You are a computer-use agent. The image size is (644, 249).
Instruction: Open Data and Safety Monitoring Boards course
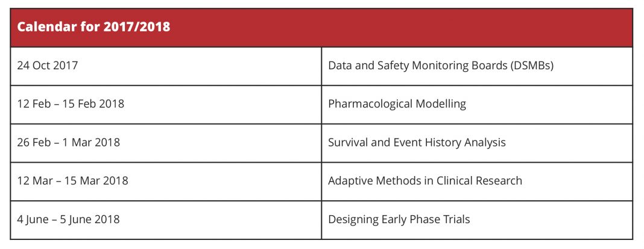[x=441, y=65]
